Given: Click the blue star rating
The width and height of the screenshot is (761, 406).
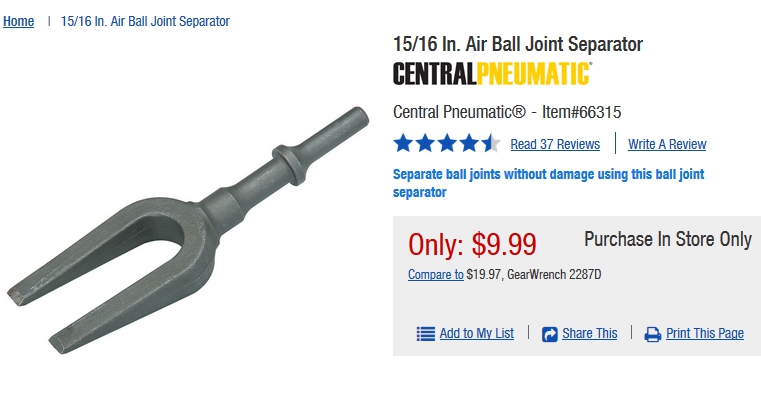Looking at the screenshot, I should point(445,143).
